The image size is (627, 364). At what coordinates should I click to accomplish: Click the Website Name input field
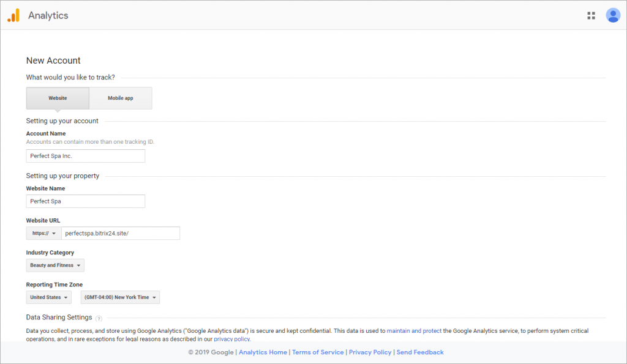pyautogui.click(x=86, y=201)
